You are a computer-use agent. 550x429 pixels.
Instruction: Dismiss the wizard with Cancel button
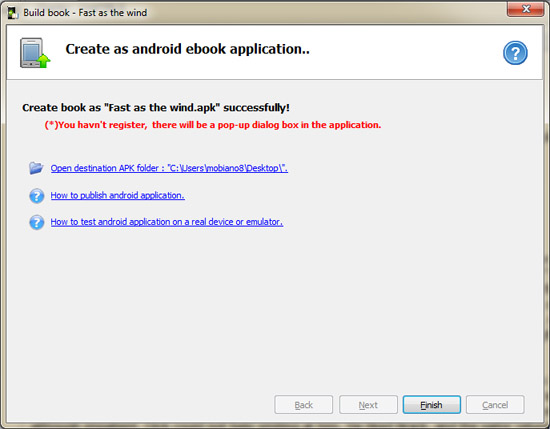pos(495,405)
